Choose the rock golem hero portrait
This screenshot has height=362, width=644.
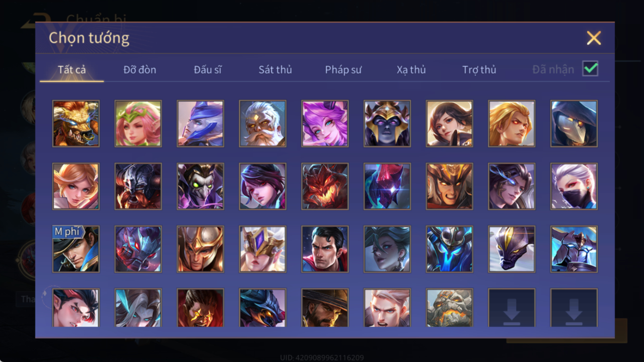[x=449, y=308]
